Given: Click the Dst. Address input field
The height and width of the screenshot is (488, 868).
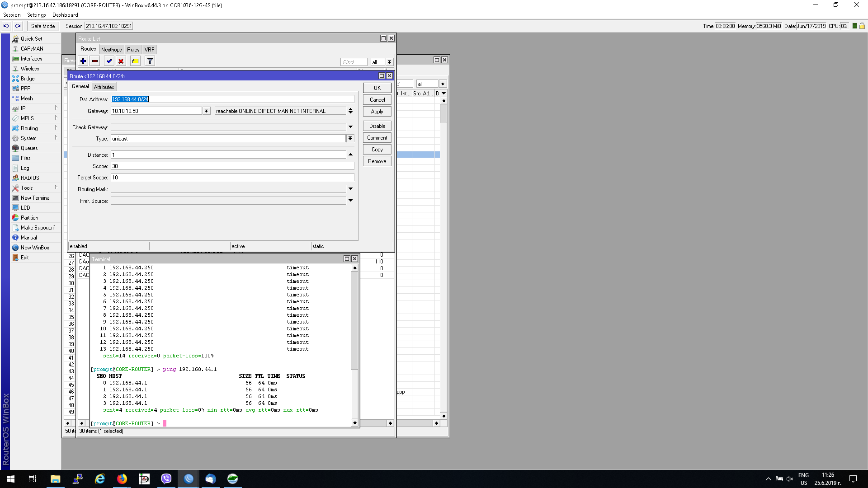Looking at the screenshot, I should click(x=232, y=99).
